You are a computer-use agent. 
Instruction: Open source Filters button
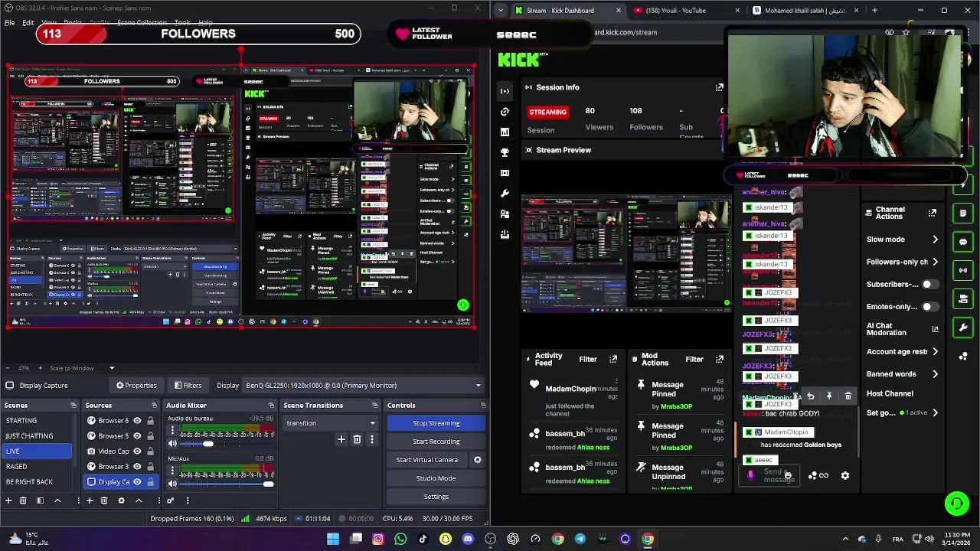pos(188,386)
